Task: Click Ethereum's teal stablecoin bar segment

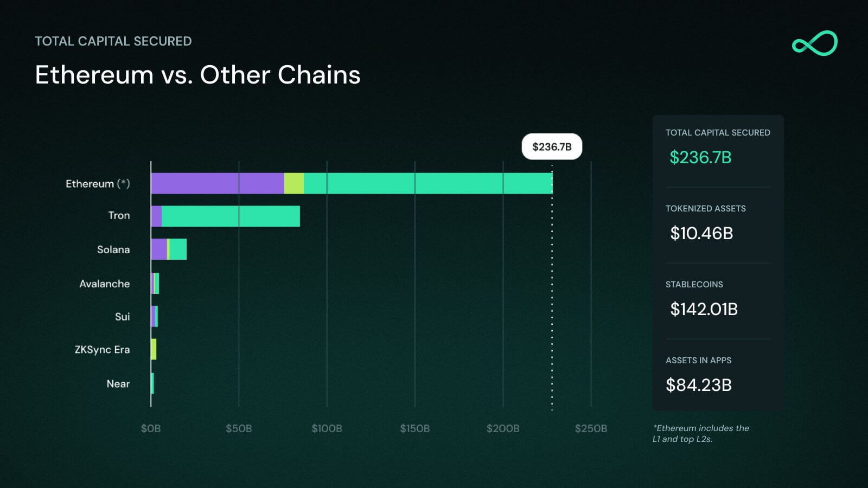Action: pos(429,183)
